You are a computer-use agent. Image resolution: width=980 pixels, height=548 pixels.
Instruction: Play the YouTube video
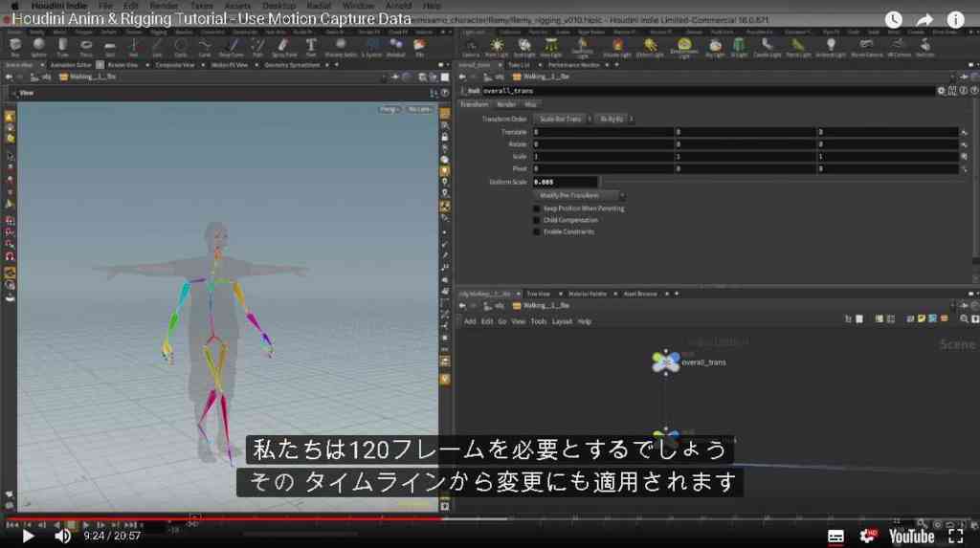click(x=28, y=537)
